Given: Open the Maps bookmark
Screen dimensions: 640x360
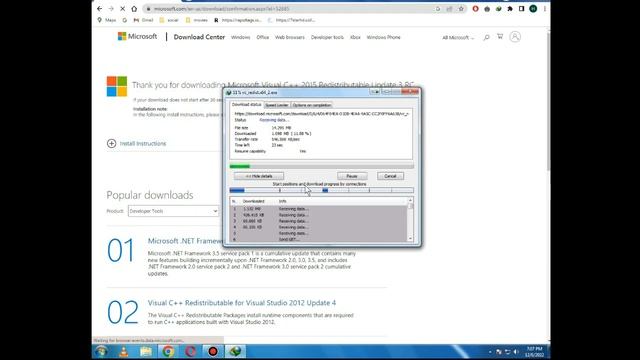Looking at the screenshot, I should pyautogui.click(x=107, y=20).
